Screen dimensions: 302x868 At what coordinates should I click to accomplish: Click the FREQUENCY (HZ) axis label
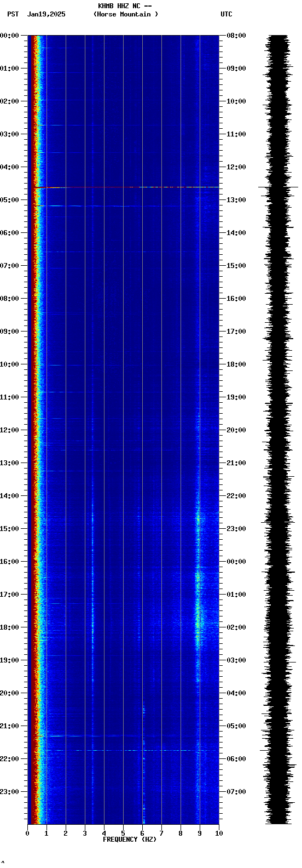tap(130, 840)
